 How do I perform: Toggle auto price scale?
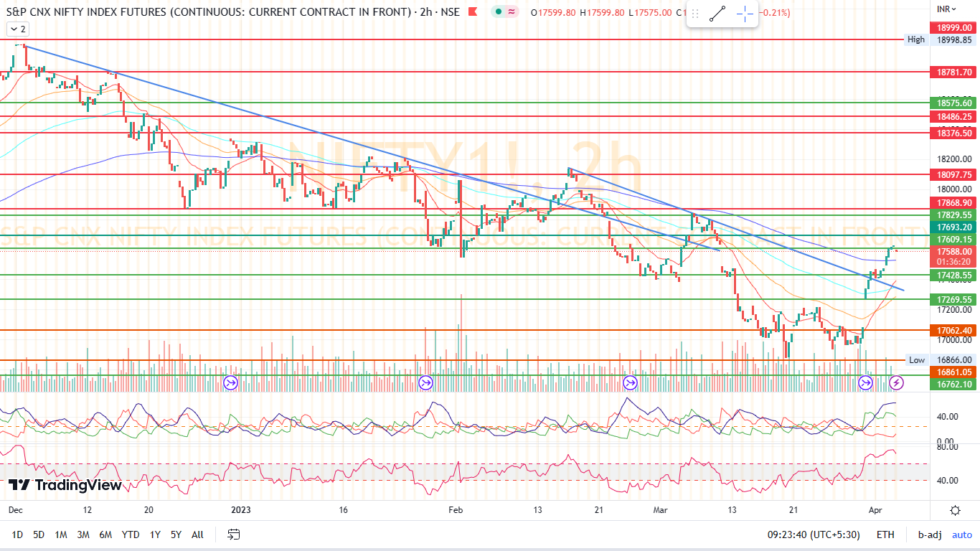coord(962,534)
